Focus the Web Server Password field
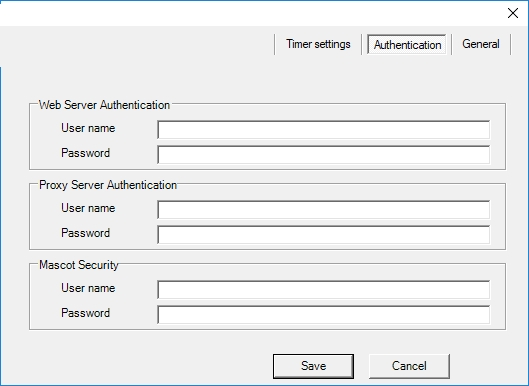Viewport: 529px width, 386px height. [324, 155]
